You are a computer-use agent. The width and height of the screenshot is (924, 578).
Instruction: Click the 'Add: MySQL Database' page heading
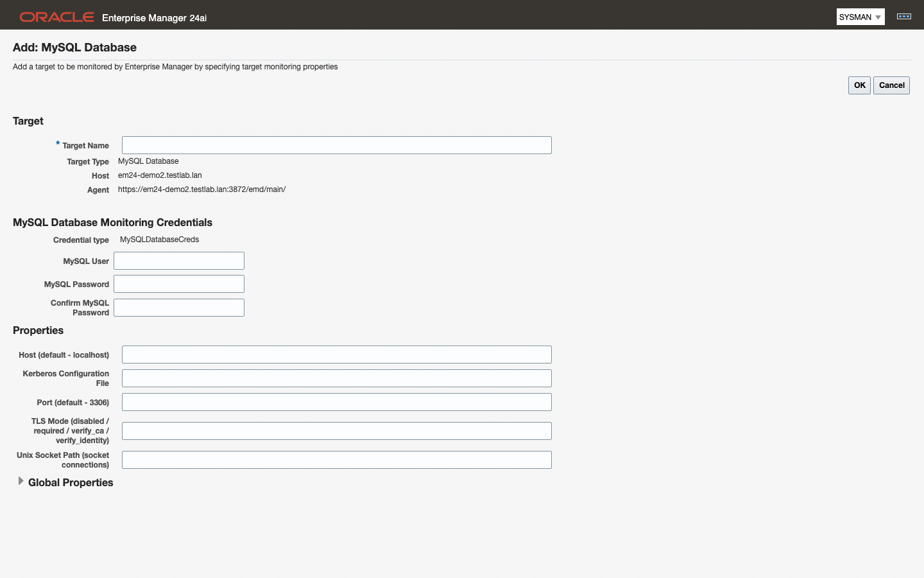click(74, 48)
